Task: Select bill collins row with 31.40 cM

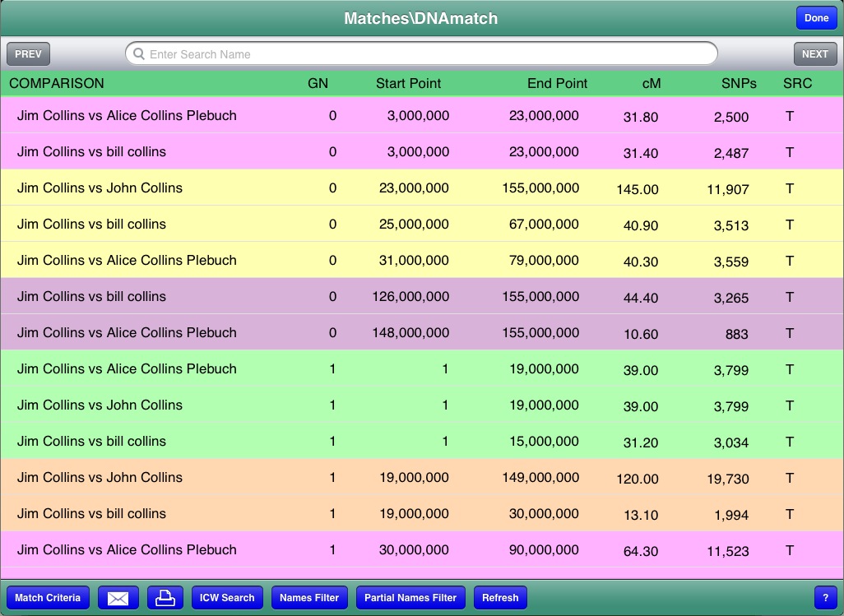Action: 422,151
